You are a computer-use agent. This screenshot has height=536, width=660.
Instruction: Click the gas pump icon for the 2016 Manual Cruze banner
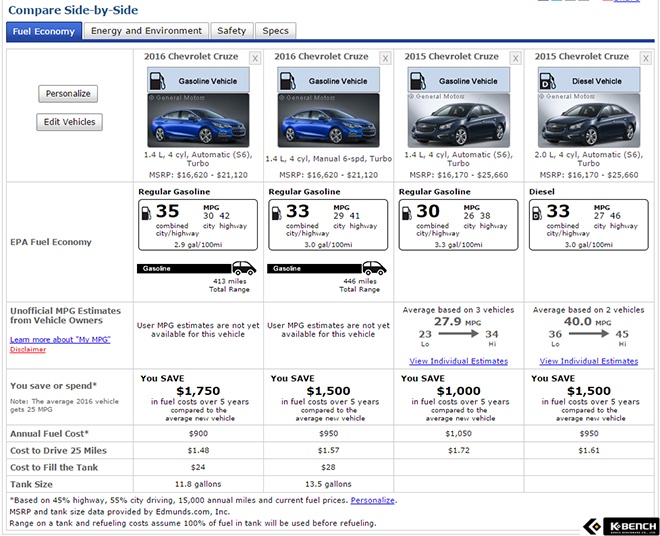[x=288, y=81]
